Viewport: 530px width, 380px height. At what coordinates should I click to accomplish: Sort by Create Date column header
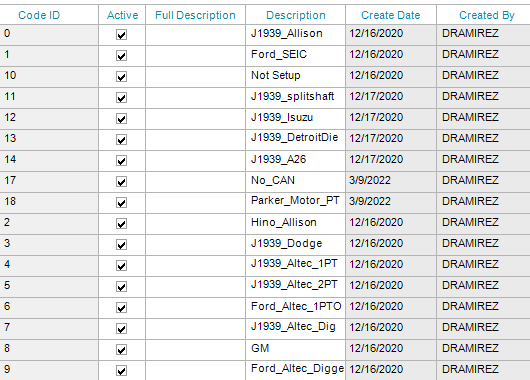(391, 15)
